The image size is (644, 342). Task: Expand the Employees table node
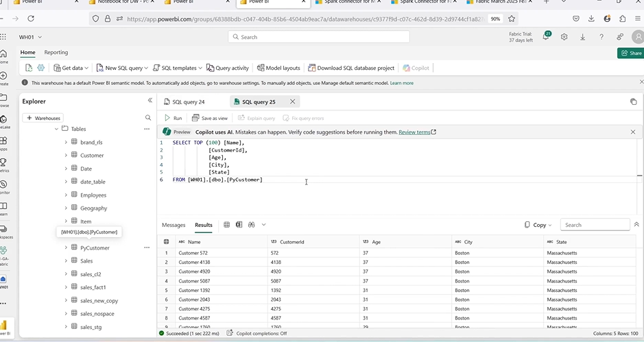pyautogui.click(x=66, y=195)
